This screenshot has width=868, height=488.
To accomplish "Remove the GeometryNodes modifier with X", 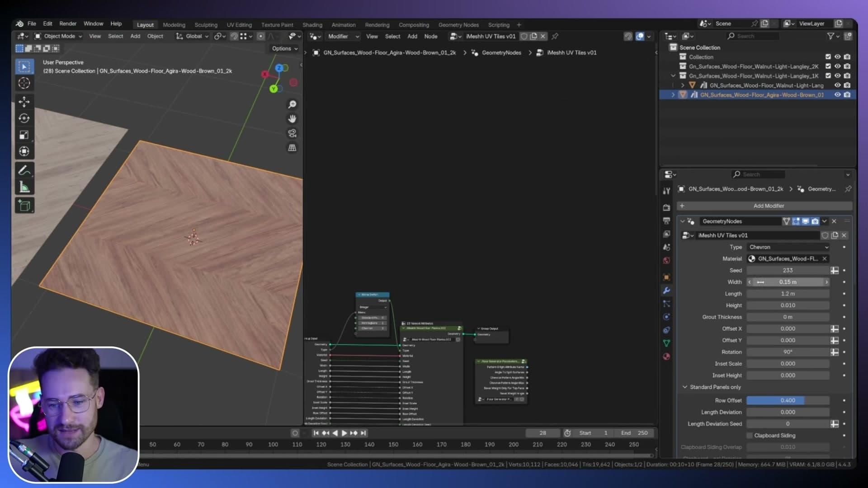I will 834,221.
